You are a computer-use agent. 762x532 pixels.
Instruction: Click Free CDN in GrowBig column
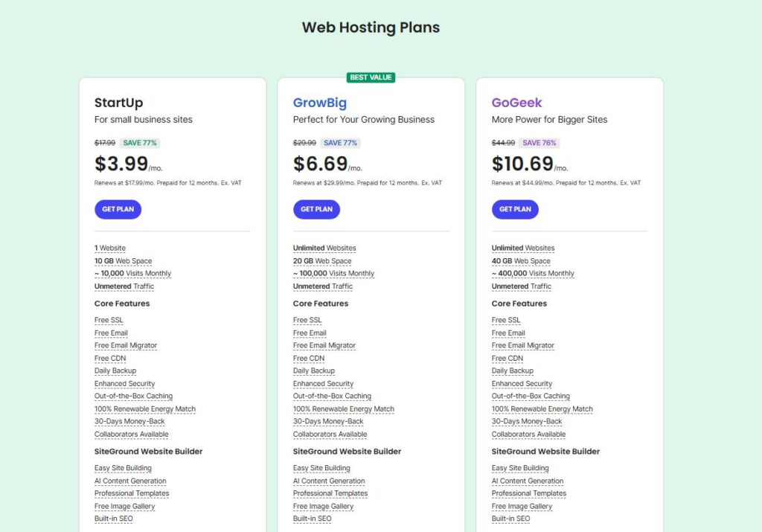(x=308, y=358)
